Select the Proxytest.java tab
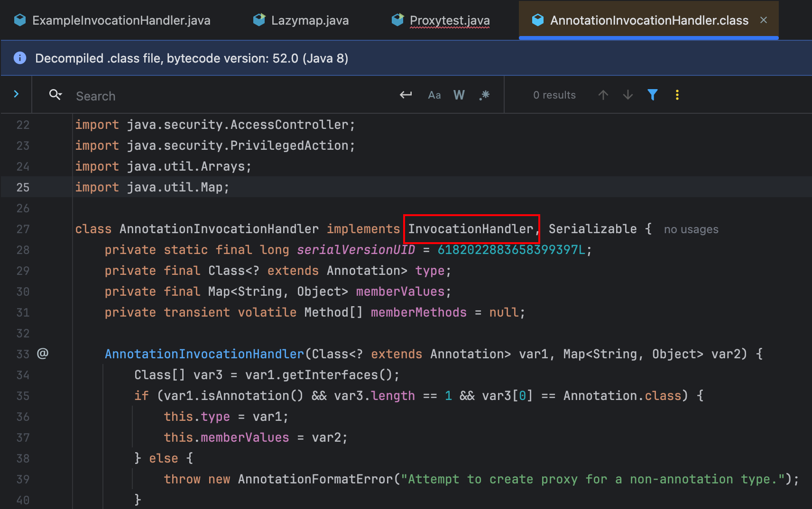 click(x=441, y=20)
